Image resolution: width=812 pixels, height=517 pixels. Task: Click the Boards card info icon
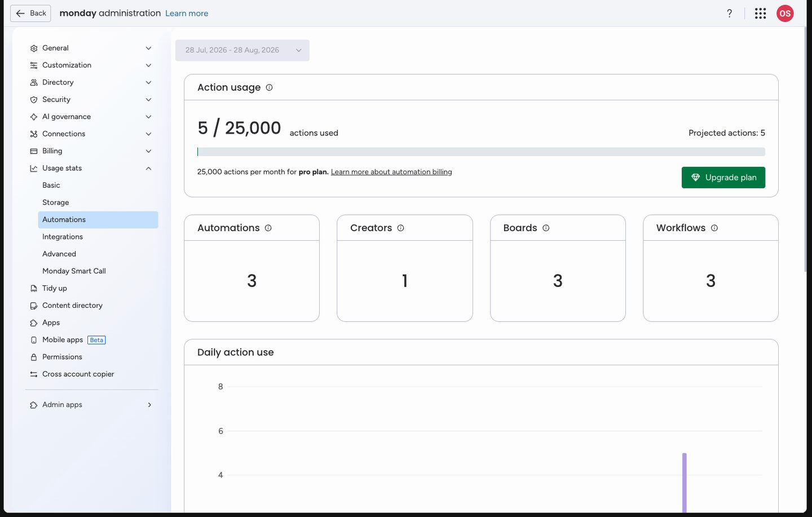546,228
